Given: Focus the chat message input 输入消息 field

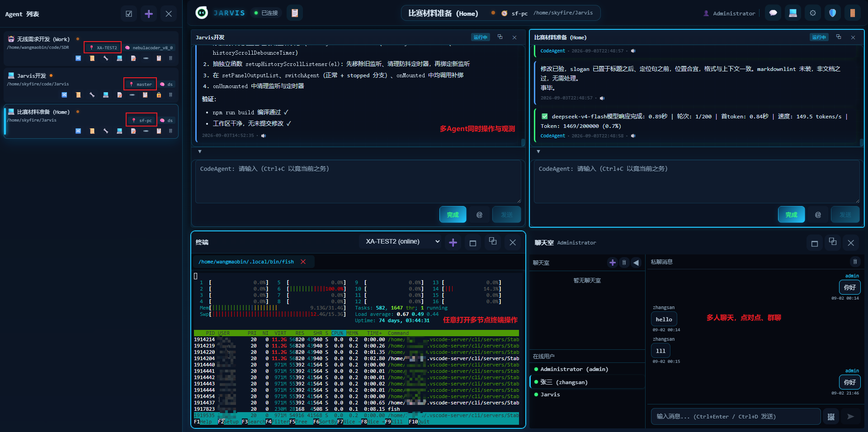Looking at the screenshot, I should point(736,417).
